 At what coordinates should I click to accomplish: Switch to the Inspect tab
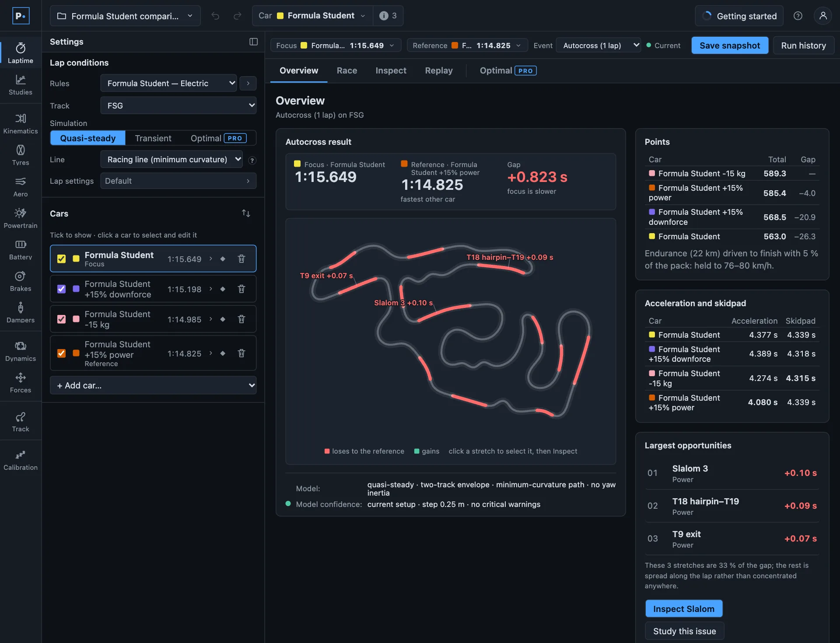[x=391, y=70]
